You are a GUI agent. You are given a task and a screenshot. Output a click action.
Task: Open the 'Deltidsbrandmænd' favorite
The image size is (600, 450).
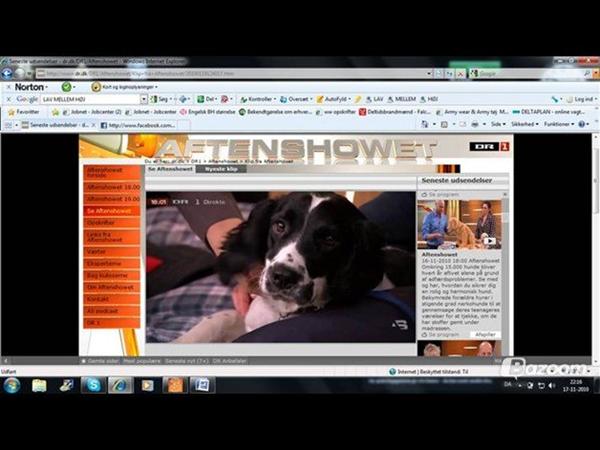click(395, 112)
